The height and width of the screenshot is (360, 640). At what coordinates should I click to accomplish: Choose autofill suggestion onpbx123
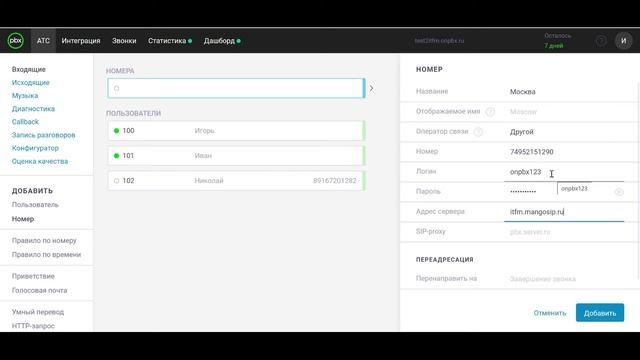tap(574, 189)
